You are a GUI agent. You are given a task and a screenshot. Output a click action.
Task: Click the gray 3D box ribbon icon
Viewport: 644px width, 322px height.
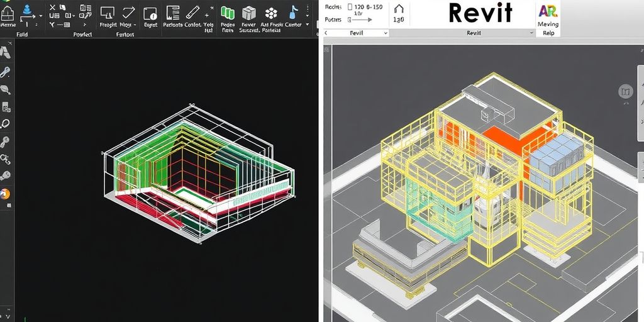[248, 13]
